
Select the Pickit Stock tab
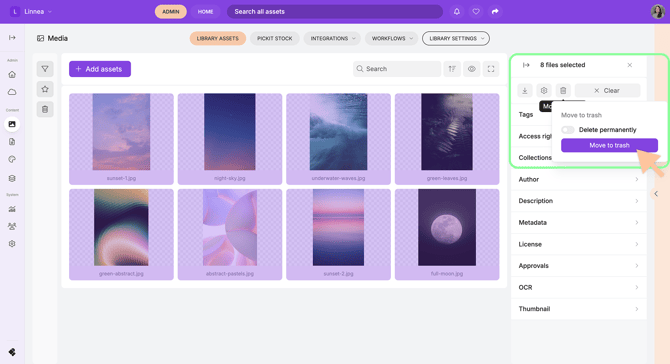click(x=275, y=38)
